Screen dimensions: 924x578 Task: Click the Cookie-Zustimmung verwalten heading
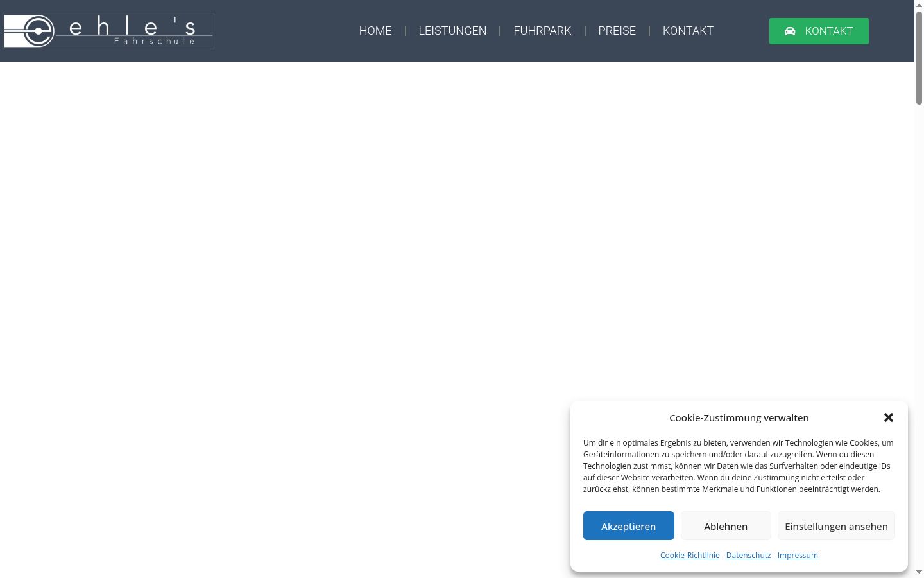(739, 417)
